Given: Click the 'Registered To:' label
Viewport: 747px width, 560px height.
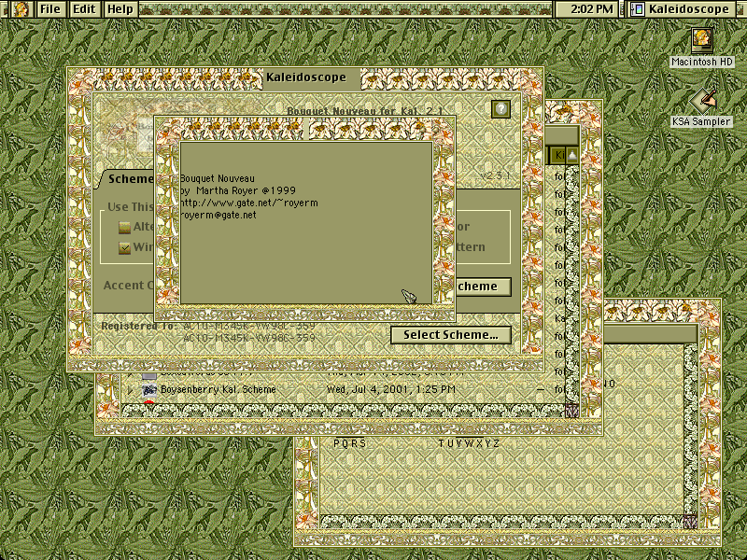Looking at the screenshot, I should click(x=138, y=326).
